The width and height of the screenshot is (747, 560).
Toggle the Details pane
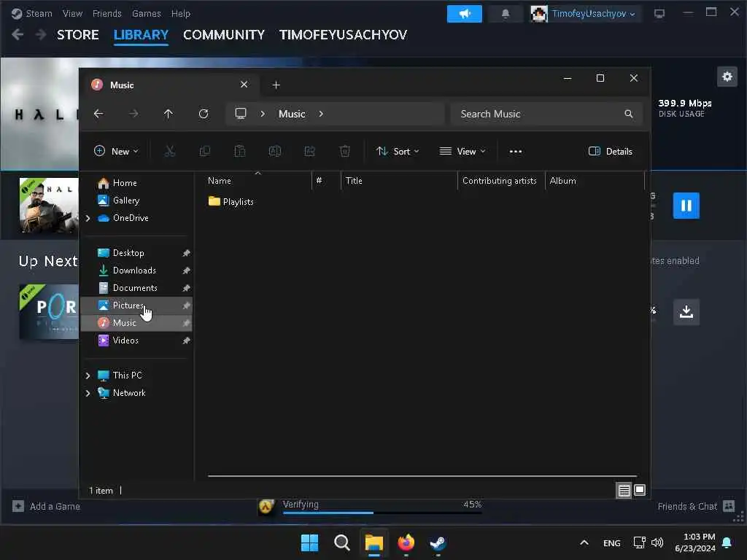point(611,152)
